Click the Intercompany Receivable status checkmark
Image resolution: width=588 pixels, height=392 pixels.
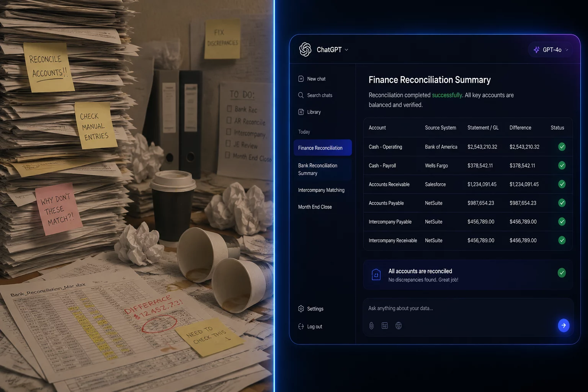562,240
